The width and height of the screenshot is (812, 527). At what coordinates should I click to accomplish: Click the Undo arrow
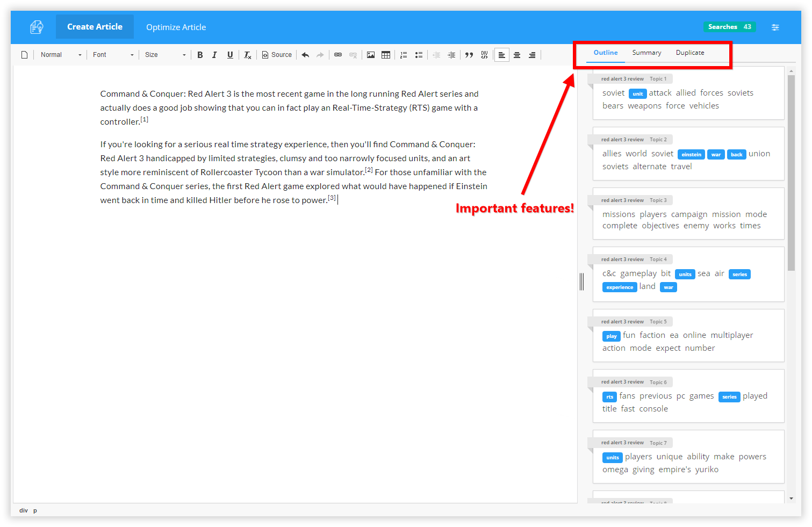[305, 55]
